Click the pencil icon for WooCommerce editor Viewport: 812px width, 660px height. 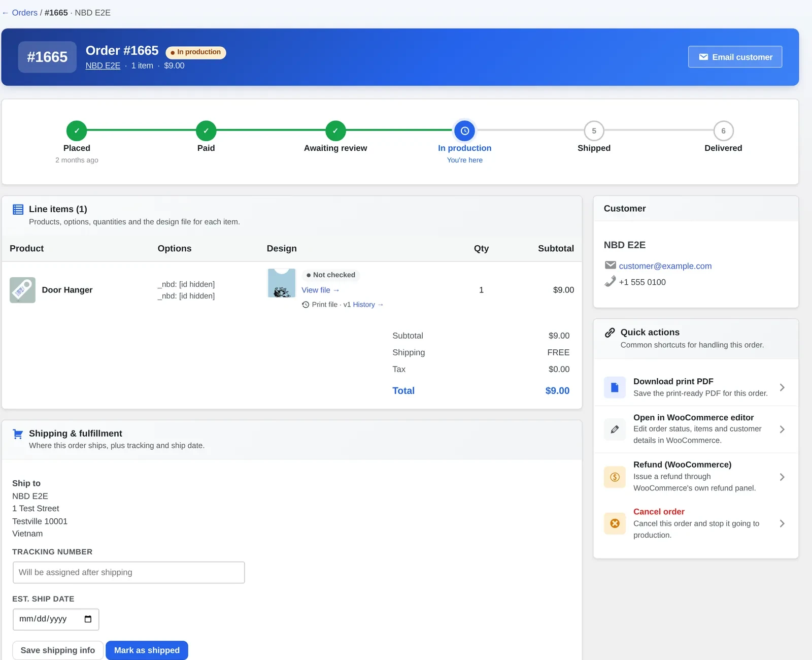615,430
